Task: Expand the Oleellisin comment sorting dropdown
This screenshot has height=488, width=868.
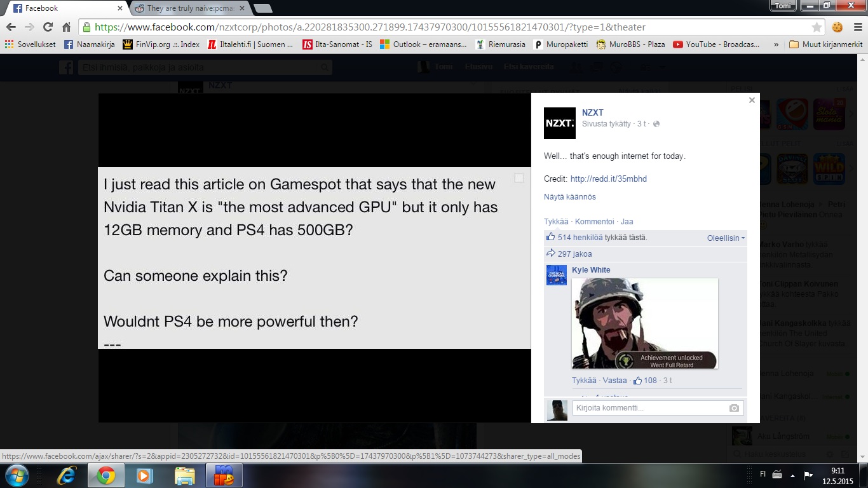Action: point(726,238)
